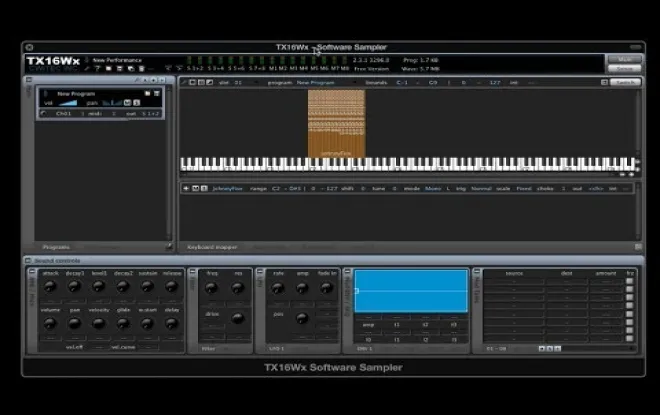Screen dimensions: 660x415
Task: Click the LFO rate knob
Action: 277,288
